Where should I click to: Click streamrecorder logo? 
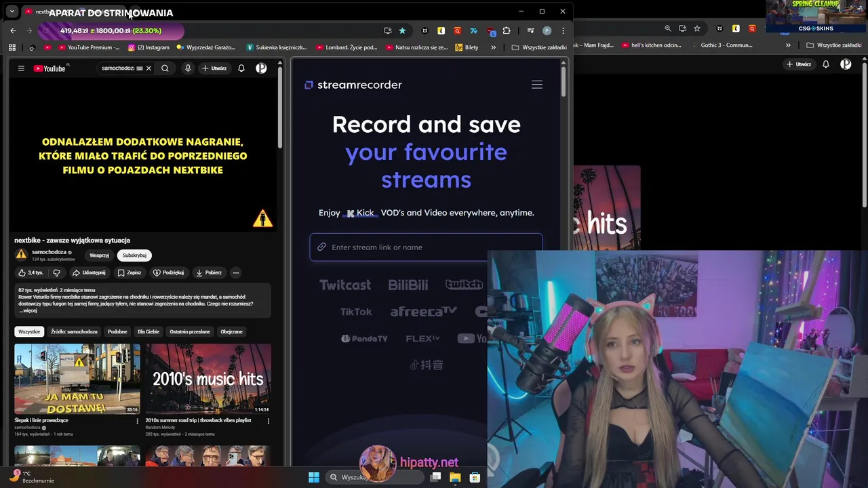(x=353, y=85)
